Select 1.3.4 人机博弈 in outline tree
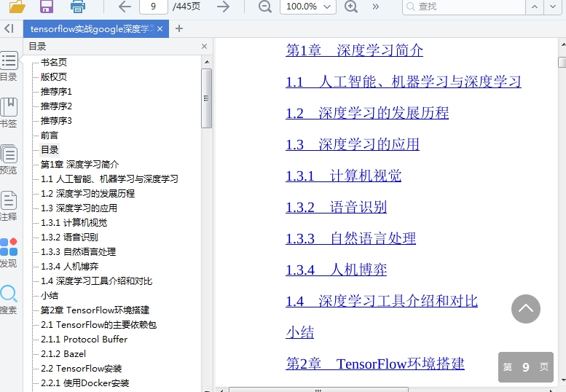Screen dimensions: 566x392 (70, 267)
